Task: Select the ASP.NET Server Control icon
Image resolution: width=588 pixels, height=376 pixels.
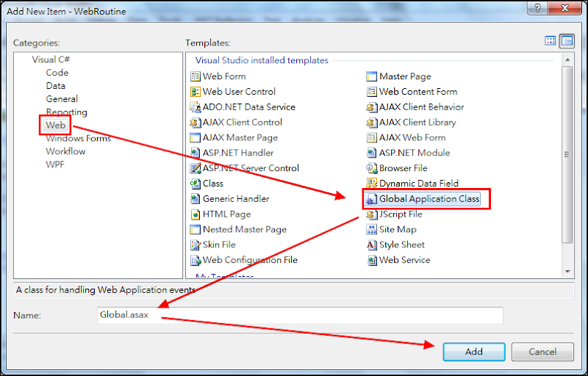Action: pyautogui.click(x=195, y=168)
